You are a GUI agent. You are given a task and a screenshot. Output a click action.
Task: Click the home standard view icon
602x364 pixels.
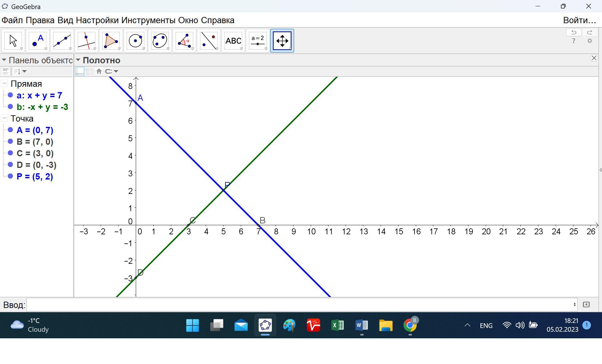pyautogui.click(x=99, y=71)
